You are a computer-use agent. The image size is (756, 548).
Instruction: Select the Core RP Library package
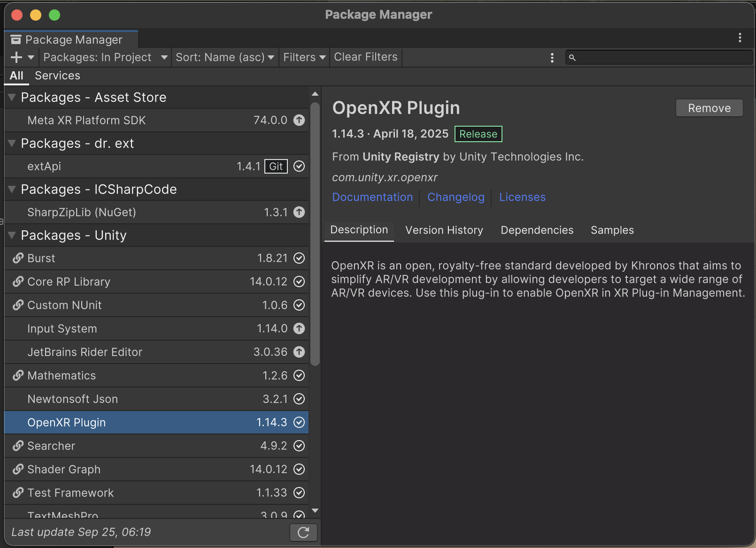point(156,282)
